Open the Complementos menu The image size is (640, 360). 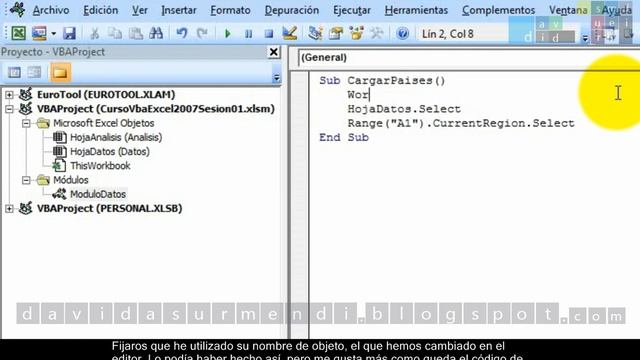498,10
